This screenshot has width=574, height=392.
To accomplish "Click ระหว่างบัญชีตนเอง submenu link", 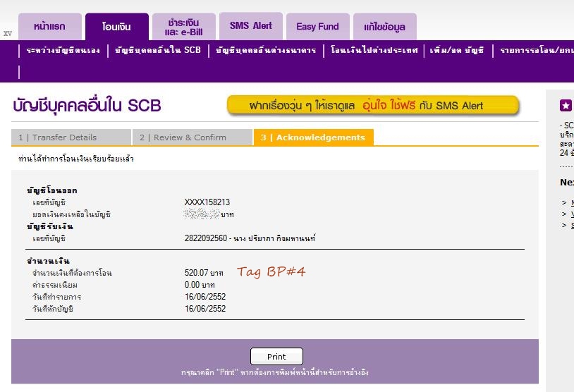I will [x=63, y=50].
